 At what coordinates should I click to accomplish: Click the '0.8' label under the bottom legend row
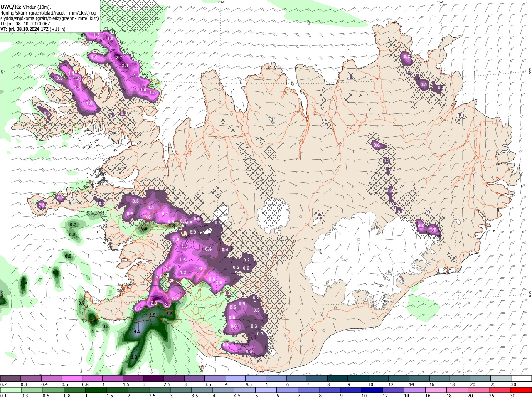point(67,396)
